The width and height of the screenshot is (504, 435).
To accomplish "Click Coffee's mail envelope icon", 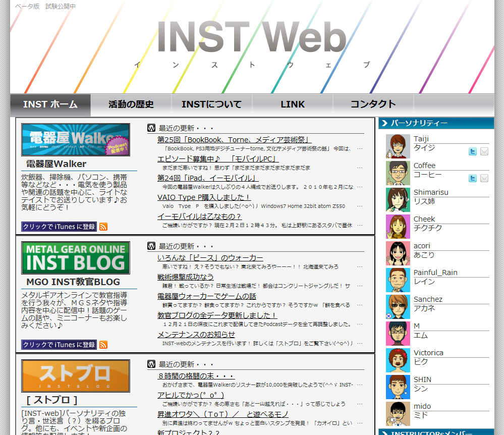I will 484,178.
